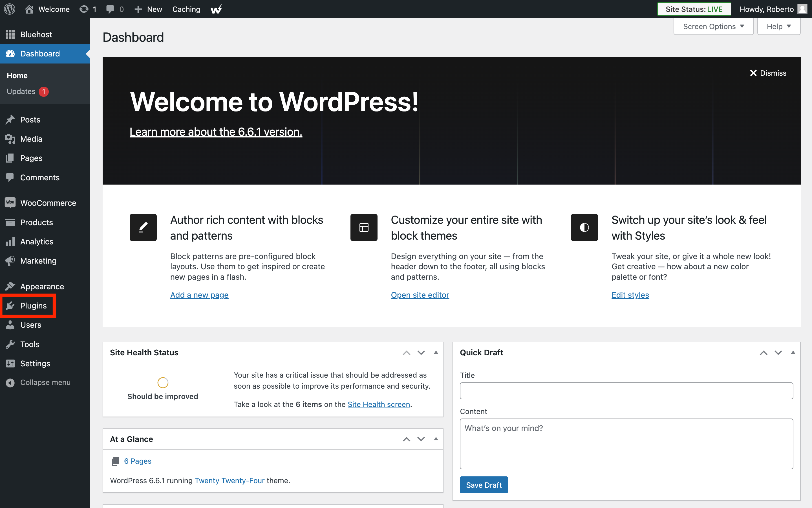Focus the What's on your mind content box

[x=626, y=444]
